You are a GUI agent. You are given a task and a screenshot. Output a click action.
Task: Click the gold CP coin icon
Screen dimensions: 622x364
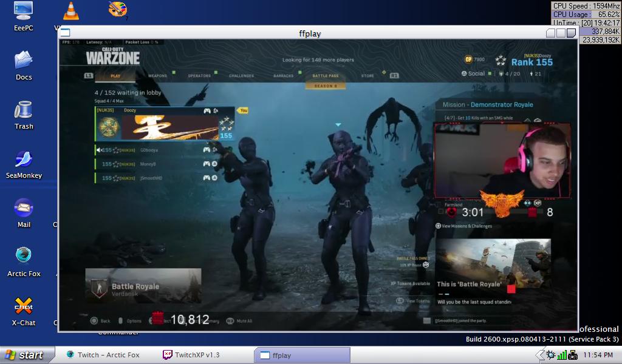468,59
